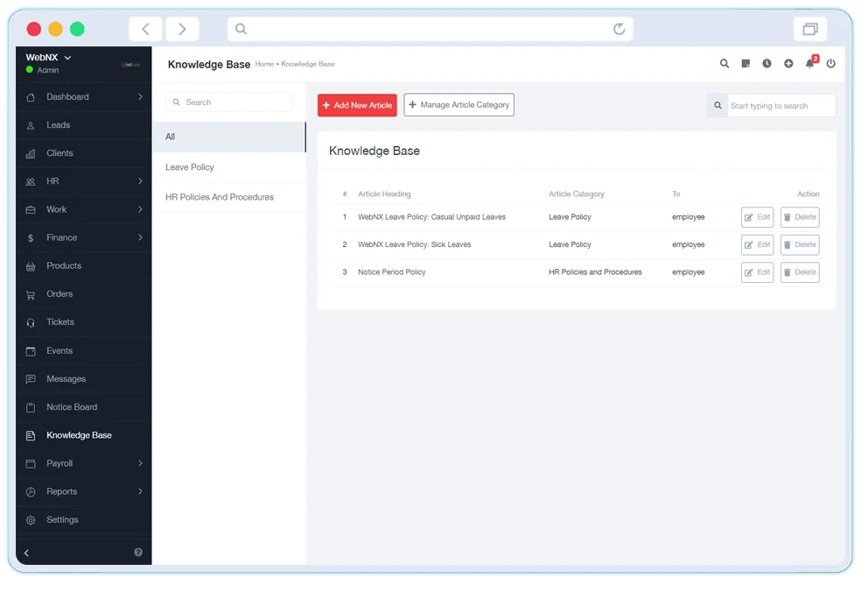Expand the Payroll submenu chevron

140,463
